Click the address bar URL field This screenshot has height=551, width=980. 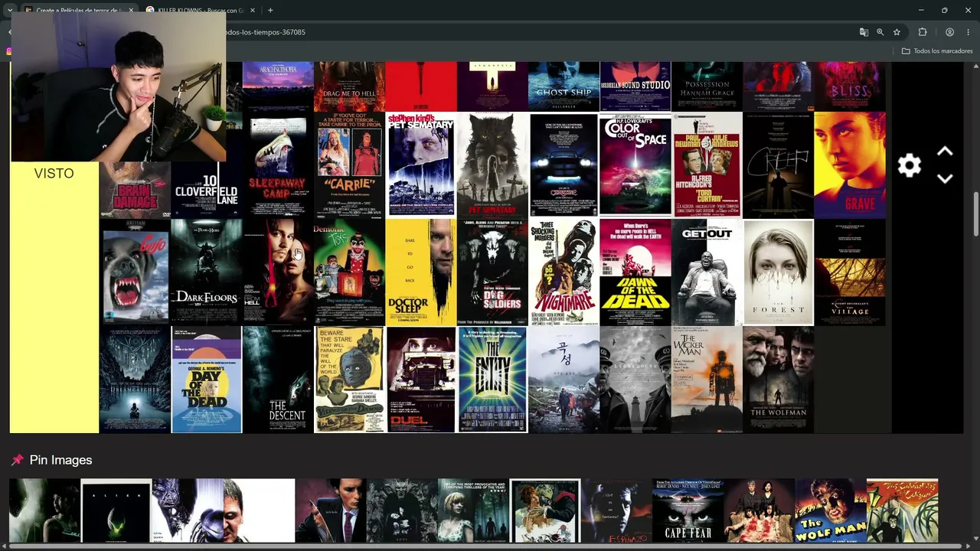click(x=536, y=32)
